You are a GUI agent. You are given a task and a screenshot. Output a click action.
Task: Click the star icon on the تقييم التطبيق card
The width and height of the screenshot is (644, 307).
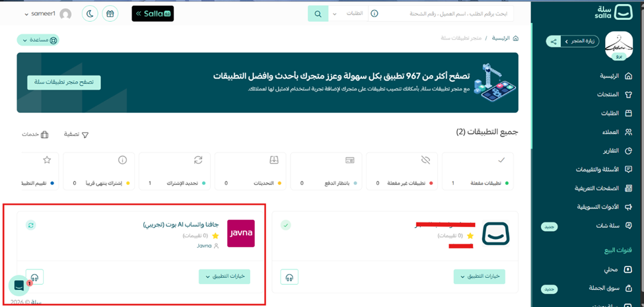(x=47, y=160)
